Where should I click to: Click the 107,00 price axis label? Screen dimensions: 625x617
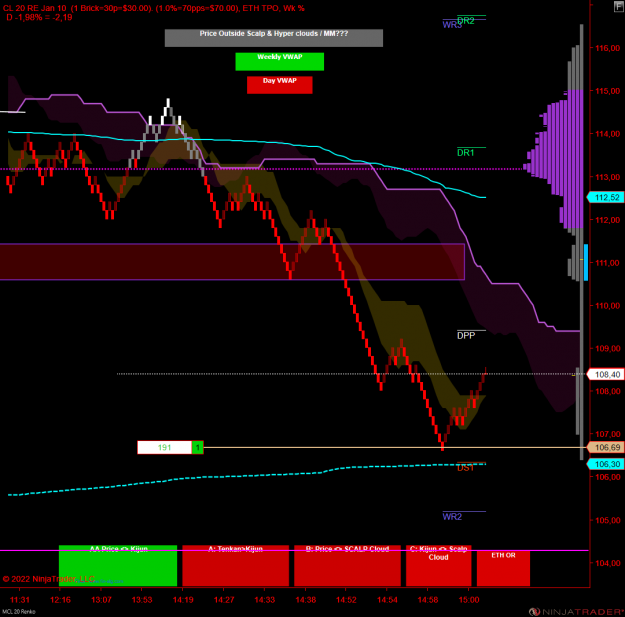(x=607, y=434)
